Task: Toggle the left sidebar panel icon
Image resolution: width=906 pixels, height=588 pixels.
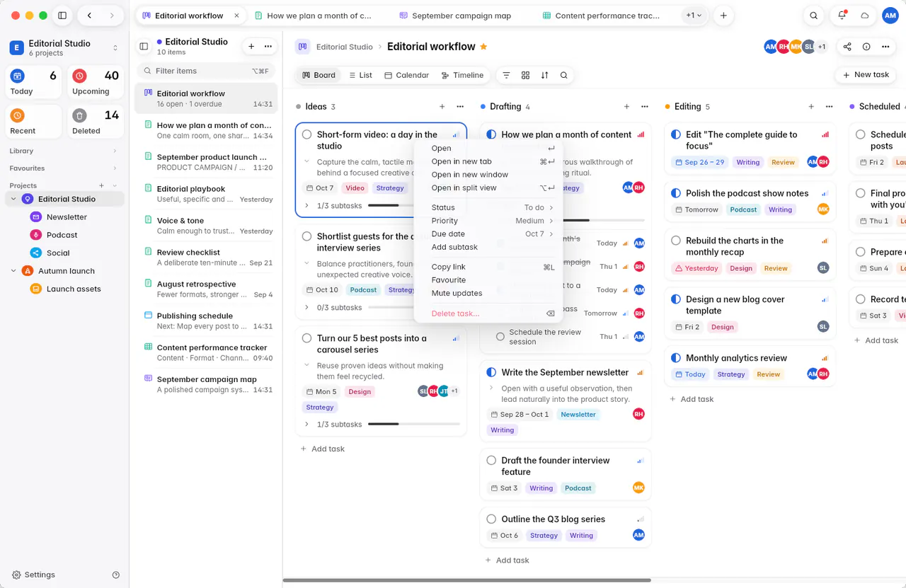Action: (x=62, y=16)
